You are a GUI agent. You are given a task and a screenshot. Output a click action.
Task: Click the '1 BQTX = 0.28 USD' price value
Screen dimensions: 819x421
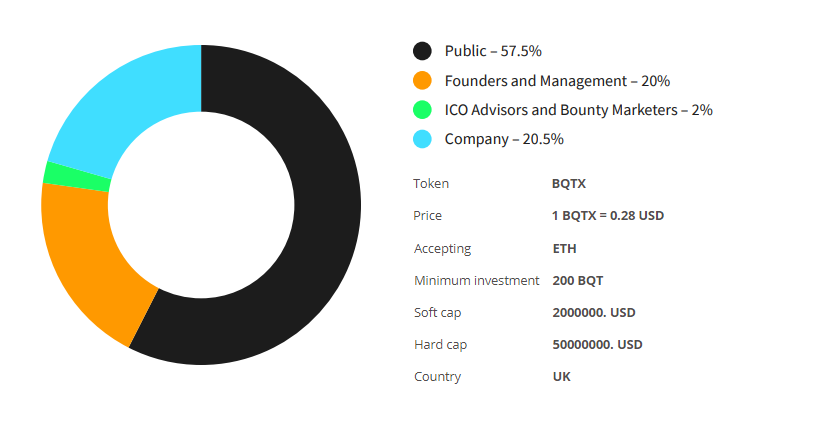pos(607,216)
